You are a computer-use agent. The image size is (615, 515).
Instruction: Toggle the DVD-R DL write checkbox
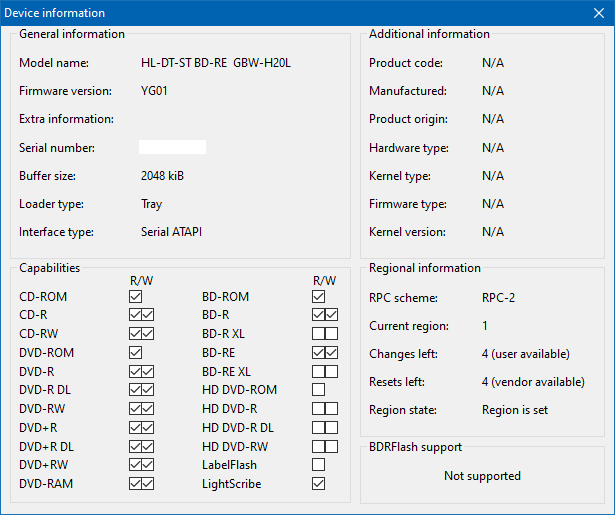pos(148,389)
